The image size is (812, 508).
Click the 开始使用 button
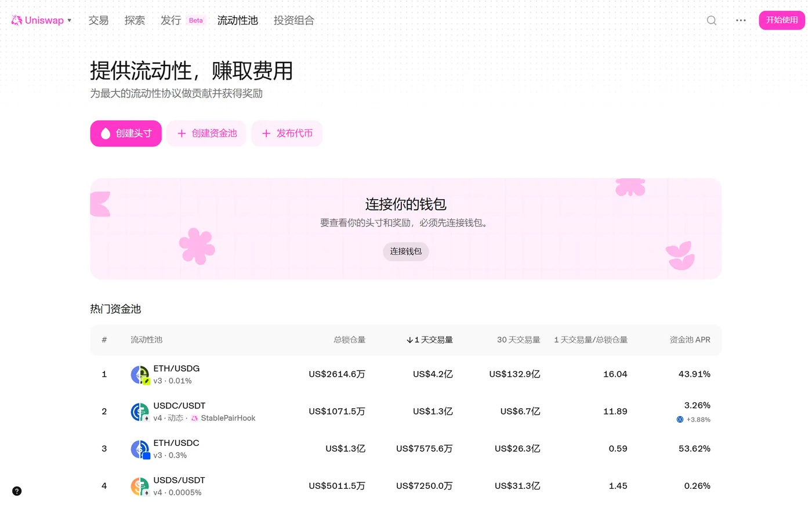(x=782, y=20)
